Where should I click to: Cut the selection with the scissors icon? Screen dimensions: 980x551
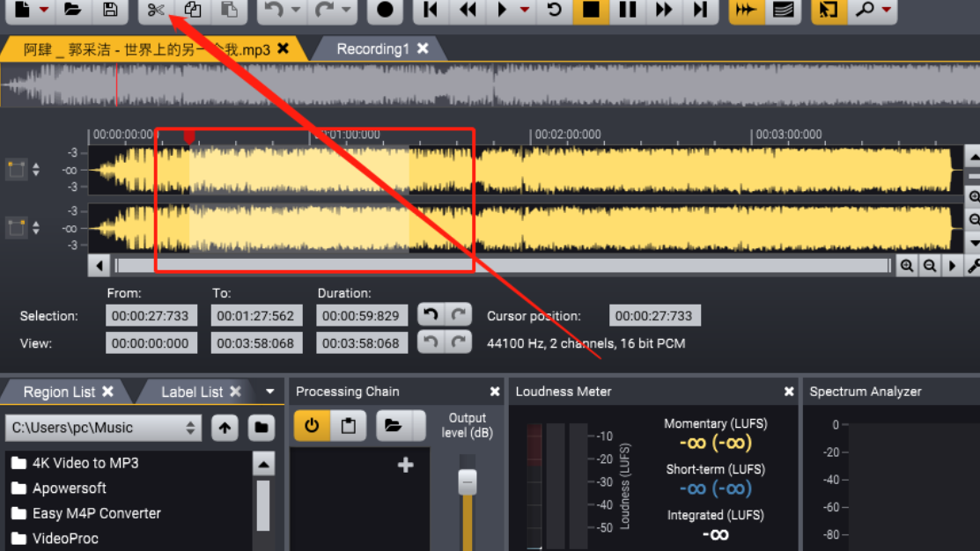coord(156,10)
